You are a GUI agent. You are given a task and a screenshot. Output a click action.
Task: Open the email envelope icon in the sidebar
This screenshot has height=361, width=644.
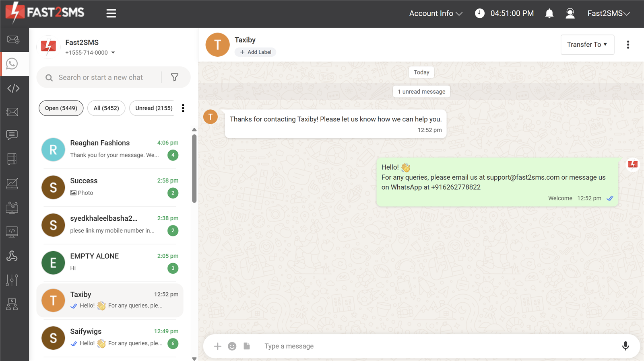click(12, 112)
